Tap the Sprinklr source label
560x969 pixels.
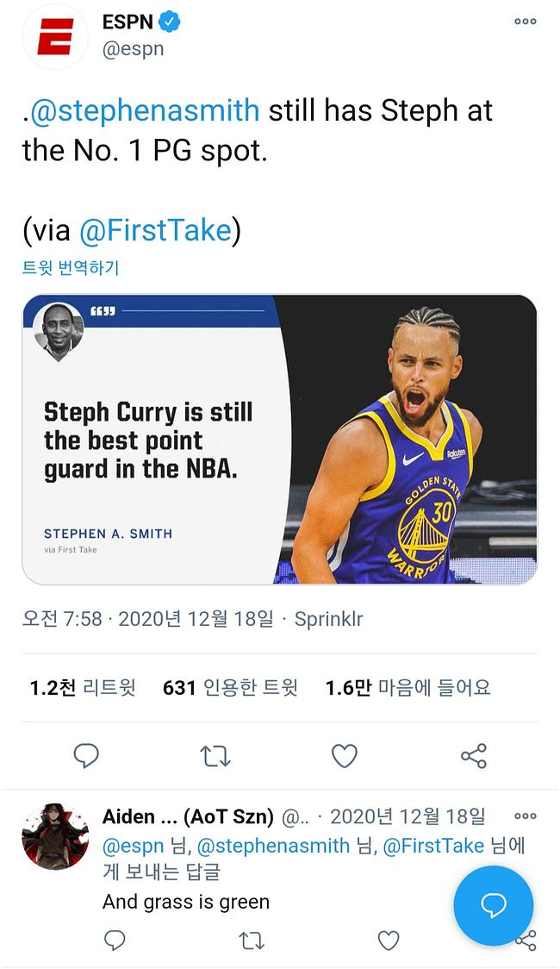tap(328, 619)
